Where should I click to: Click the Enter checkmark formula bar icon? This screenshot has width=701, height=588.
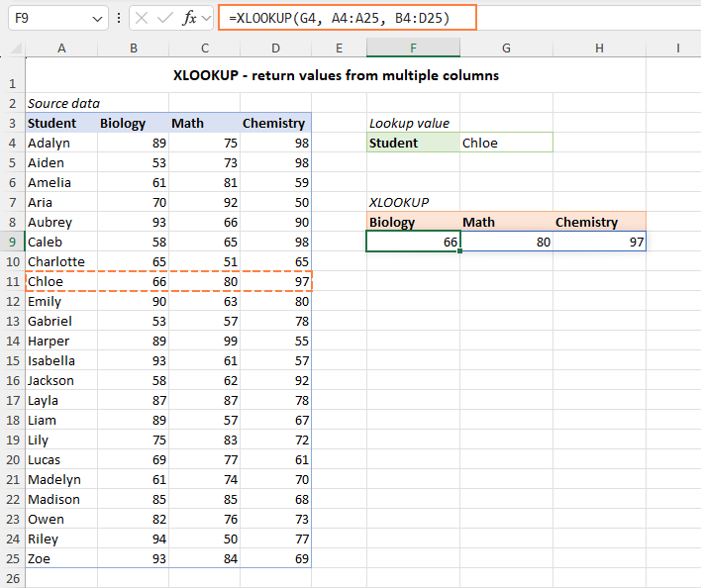pos(165,18)
